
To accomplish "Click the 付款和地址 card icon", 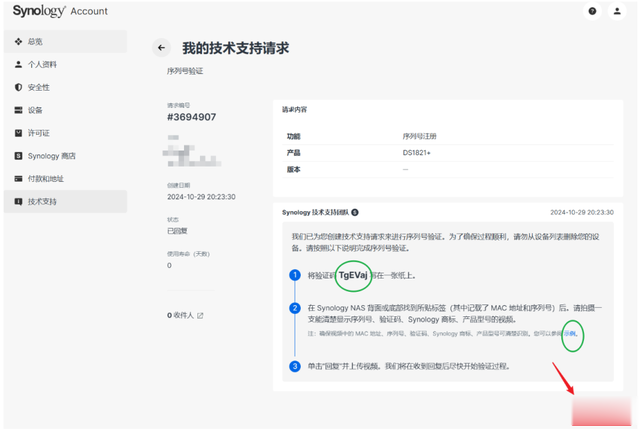I will point(18,178).
